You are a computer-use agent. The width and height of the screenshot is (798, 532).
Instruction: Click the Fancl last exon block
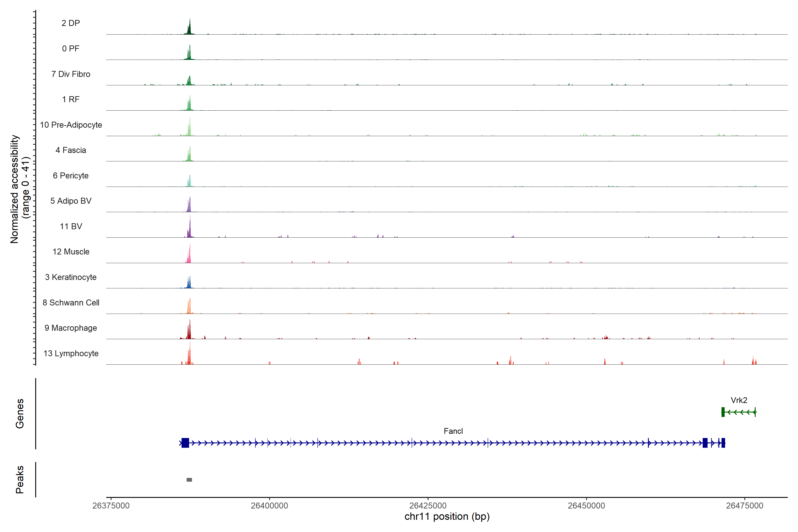click(x=723, y=443)
